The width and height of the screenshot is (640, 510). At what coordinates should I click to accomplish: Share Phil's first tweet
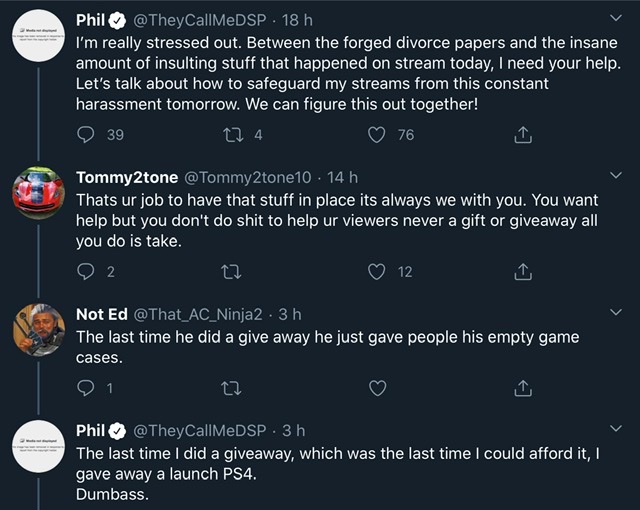click(523, 135)
